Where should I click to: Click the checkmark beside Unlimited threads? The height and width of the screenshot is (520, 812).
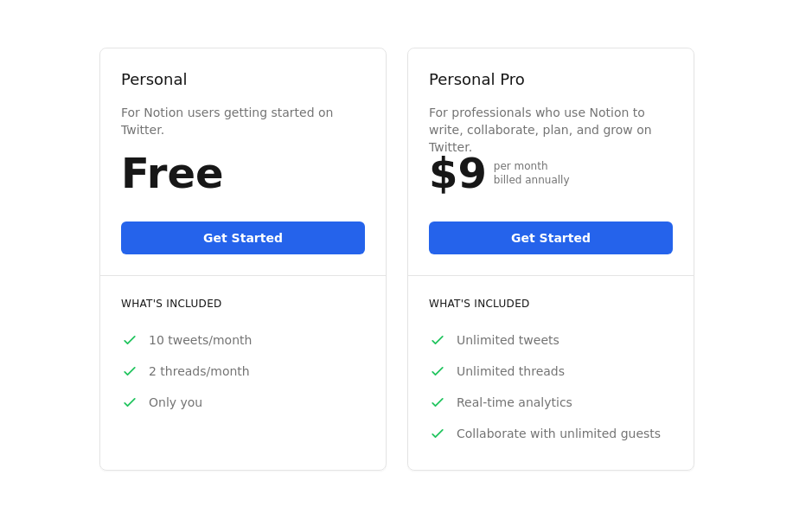point(438,371)
